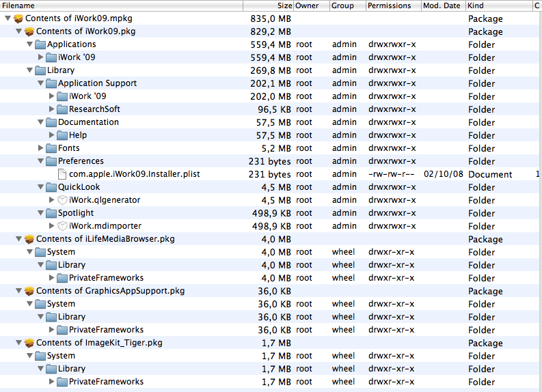Click the iWork09.mpkg package icon

point(18,18)
